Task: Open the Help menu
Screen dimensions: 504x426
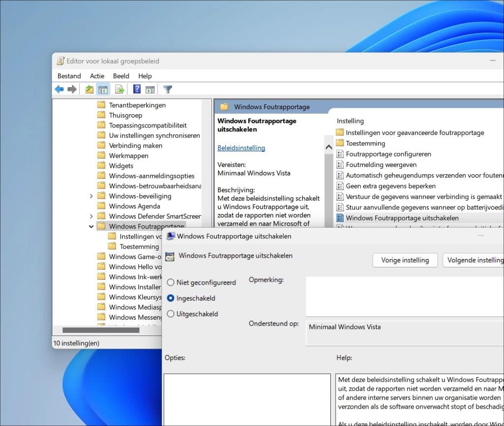Action: [x=145, y=76]
